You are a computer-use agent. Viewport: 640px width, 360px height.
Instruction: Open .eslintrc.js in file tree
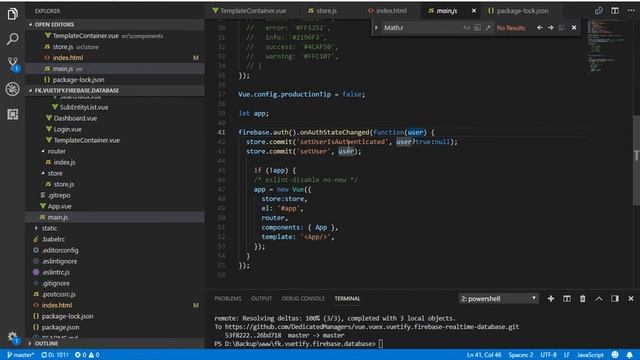[x=56, y=272]
